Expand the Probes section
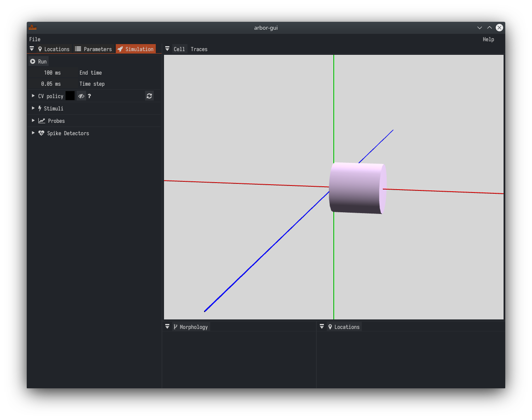Viewport: 532px width, 420px height. point(33,121)
